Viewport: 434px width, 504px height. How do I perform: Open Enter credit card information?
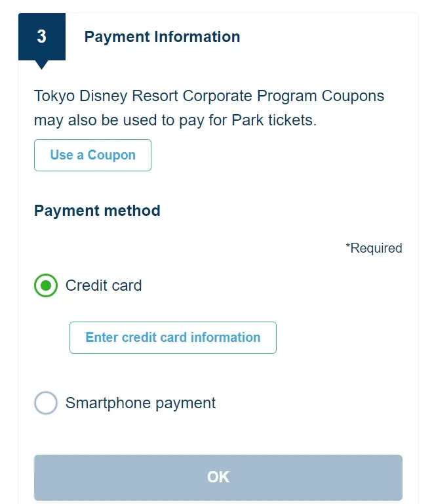pyautogui.click(x=172, y=338)
